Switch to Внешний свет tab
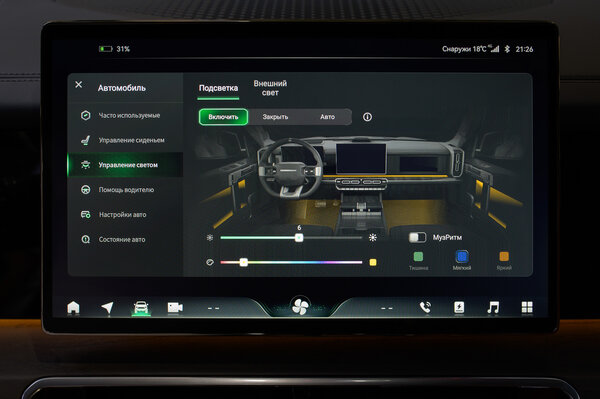The width and height of the screenshot is (600, 399). tap(270, 88)
